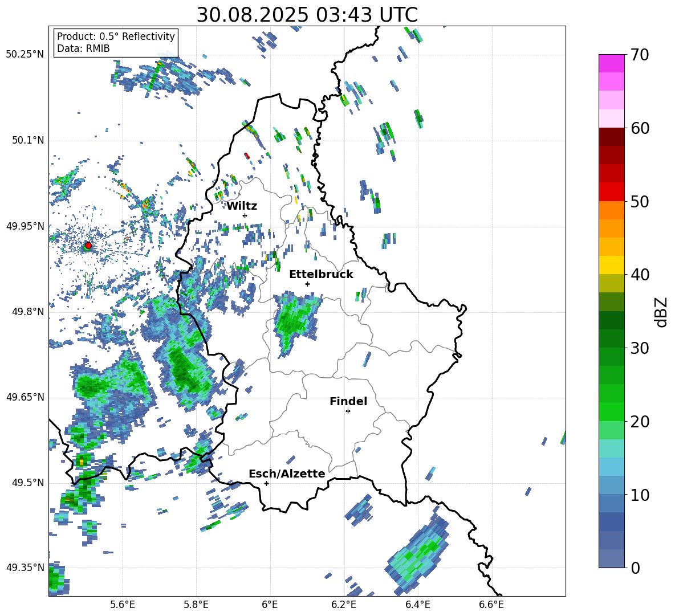
Task: Click the 49.8°N latitude label
Action: [27, 312]
